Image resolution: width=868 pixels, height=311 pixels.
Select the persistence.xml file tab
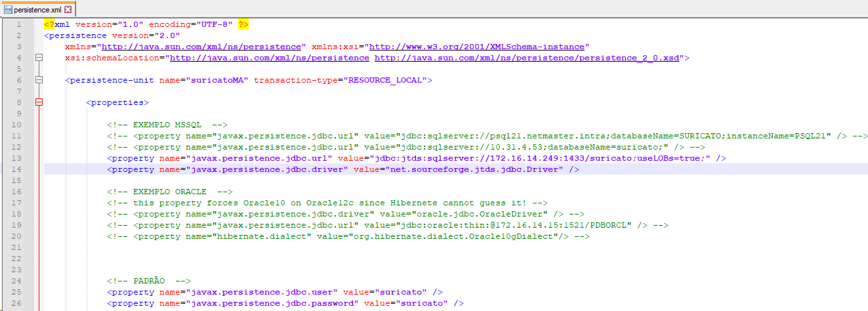pos(37,9)
